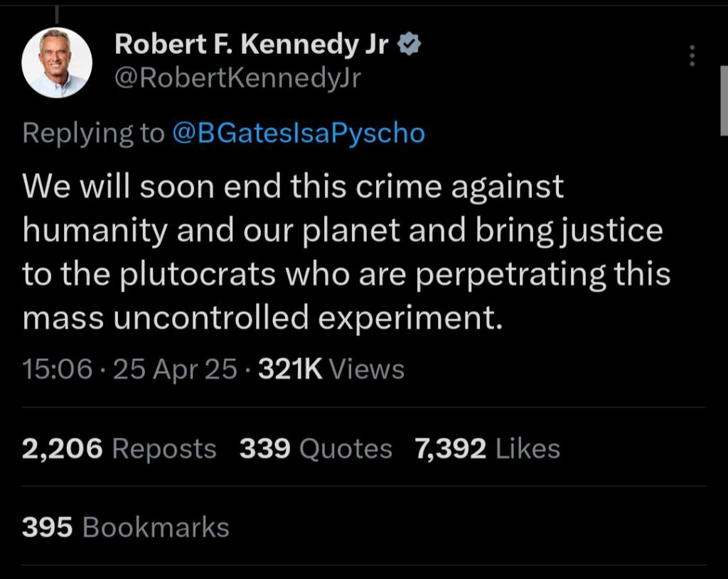Image resolution: width=728 pixels, height=579 pixels.
Task: View the 321K Views analytics
Action: point(331,369)
